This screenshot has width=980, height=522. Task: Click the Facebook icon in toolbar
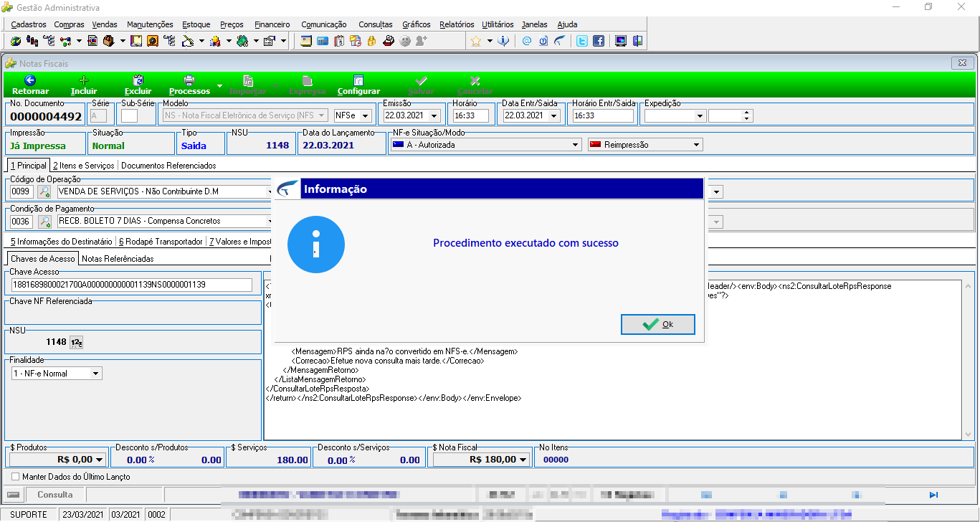(x=598, y=41)
